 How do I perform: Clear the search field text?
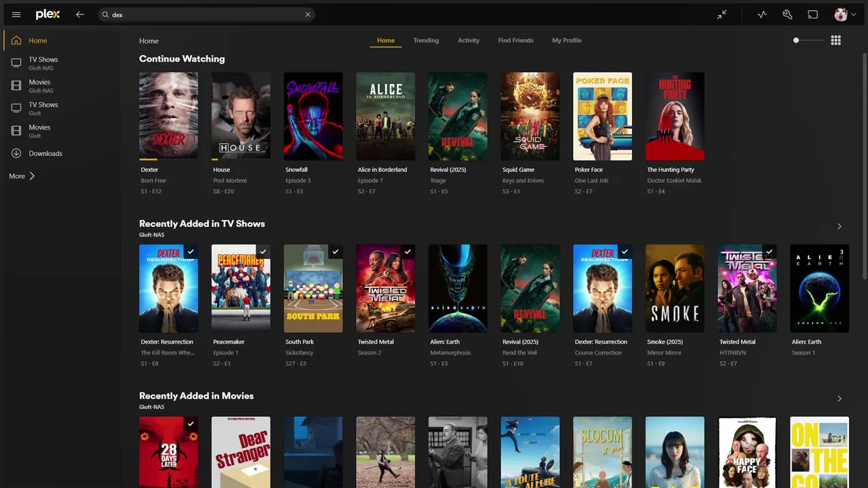[x=308, y=14]
